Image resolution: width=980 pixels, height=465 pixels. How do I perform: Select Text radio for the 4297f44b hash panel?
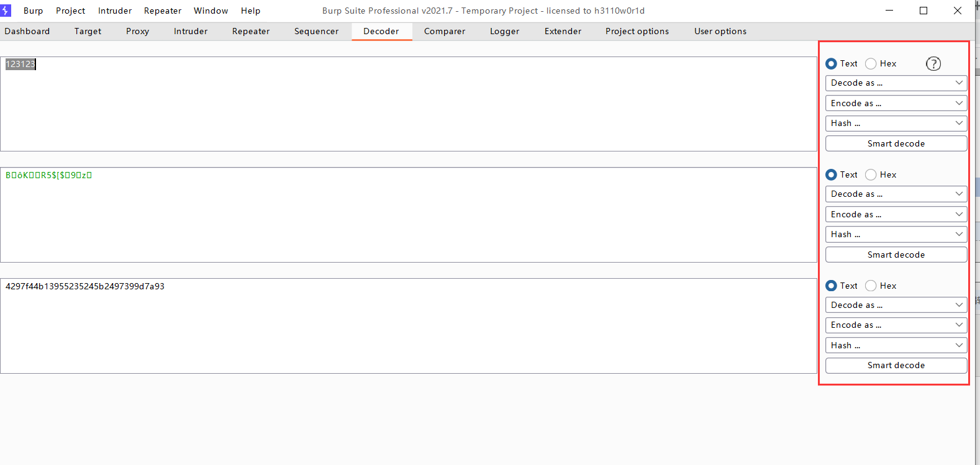click(831, 286)
